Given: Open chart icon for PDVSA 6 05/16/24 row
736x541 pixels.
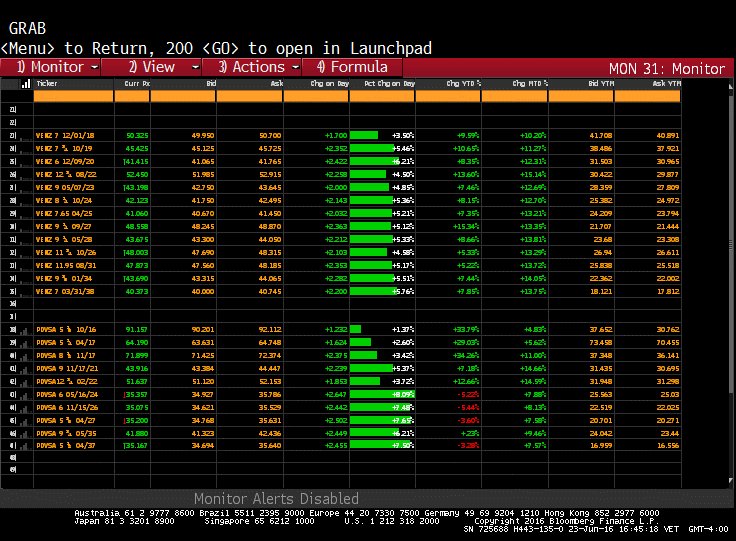Looking at the screenshot, I should [23, 395].
